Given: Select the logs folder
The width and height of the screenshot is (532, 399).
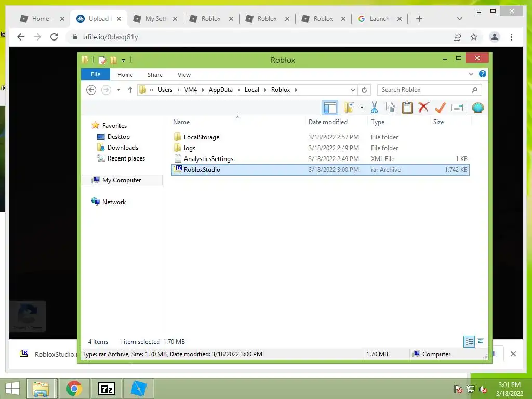Looking at the screenshot, I should (320, 148).
